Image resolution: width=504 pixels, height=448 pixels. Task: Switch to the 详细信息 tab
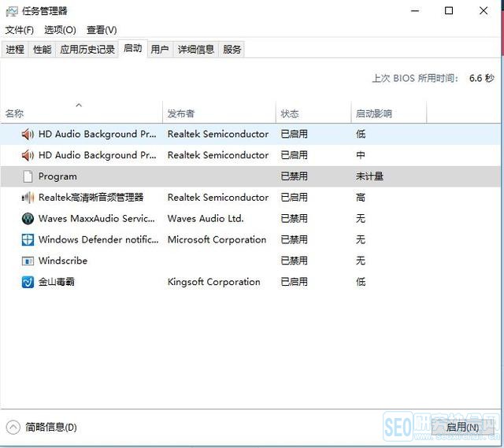[196, 49]
